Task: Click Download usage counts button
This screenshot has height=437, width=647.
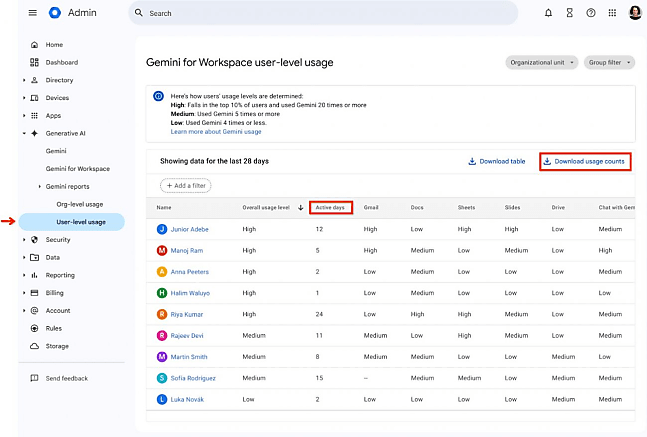Action: 585,161
